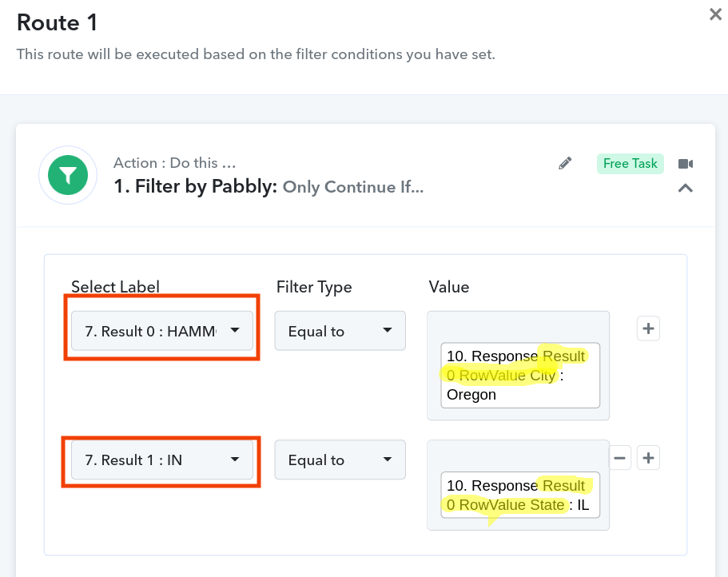Close the Route 1 dialog
Image resolution: width=728 pixels, height=577 pixels.
(715, 14)
